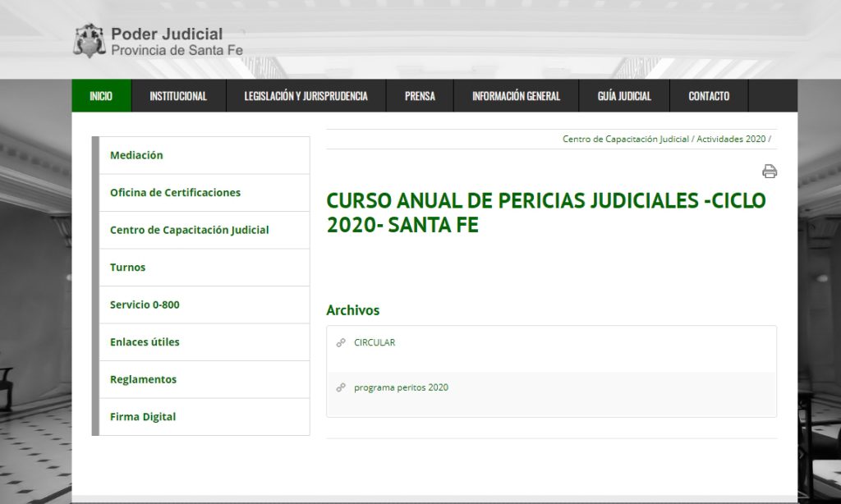Visit Servicio 0-800 page

(145, 305)
